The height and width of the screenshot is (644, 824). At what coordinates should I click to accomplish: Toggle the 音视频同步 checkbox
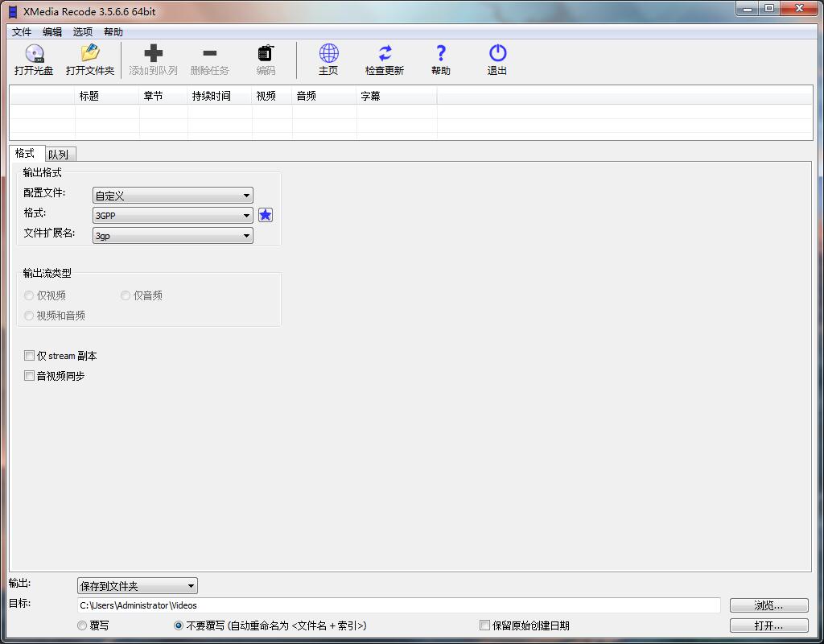tap(30, 376)
